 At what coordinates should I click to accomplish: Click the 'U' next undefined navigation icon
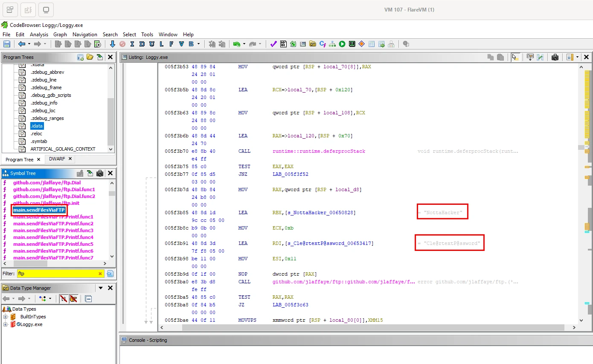pyautogui.click(x=151, y=44)
